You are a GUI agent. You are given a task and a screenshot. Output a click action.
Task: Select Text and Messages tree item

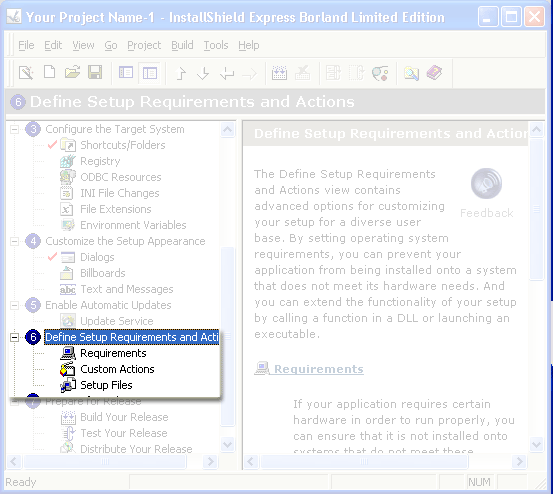tap(127, 289)
